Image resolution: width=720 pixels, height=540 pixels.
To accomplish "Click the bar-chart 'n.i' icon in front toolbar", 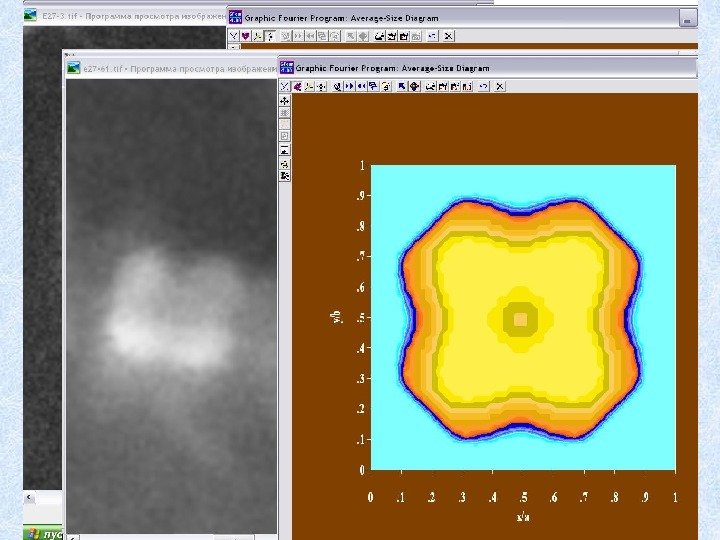I will 467,86.
